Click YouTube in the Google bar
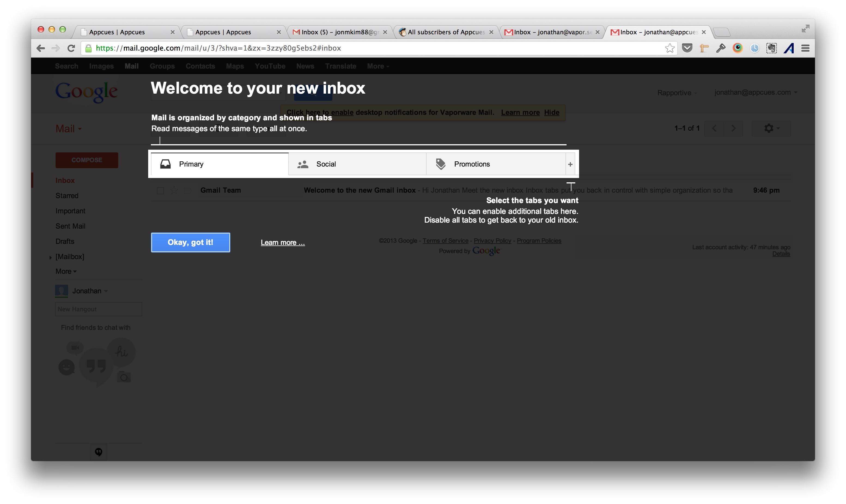846x504 pixels. pyautogui.click(x=270, y=66)
